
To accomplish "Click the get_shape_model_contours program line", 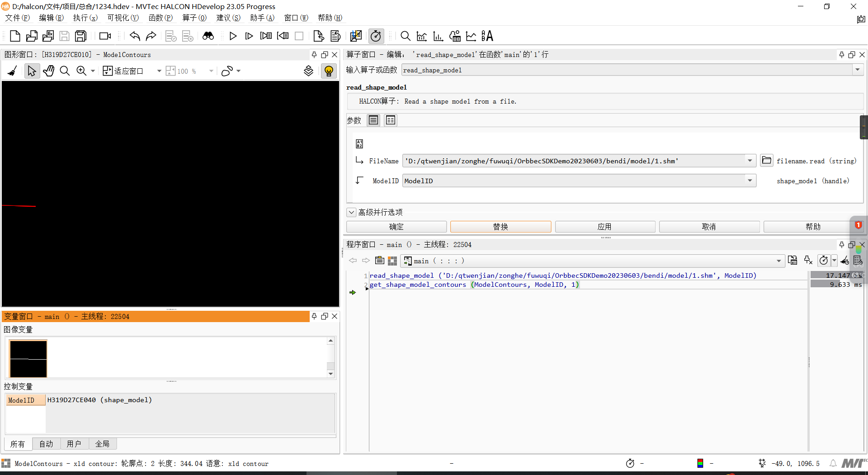I will pyautogui.click(x=474, y=285).
